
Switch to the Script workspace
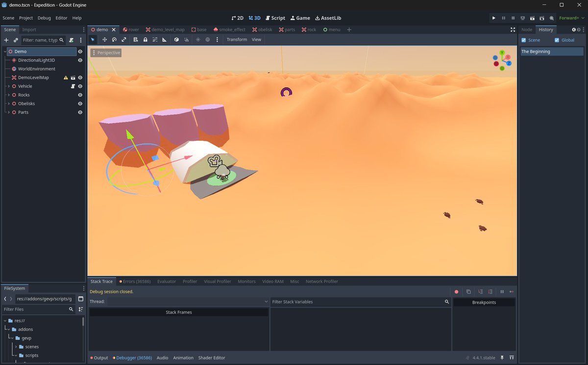[275, 18]
